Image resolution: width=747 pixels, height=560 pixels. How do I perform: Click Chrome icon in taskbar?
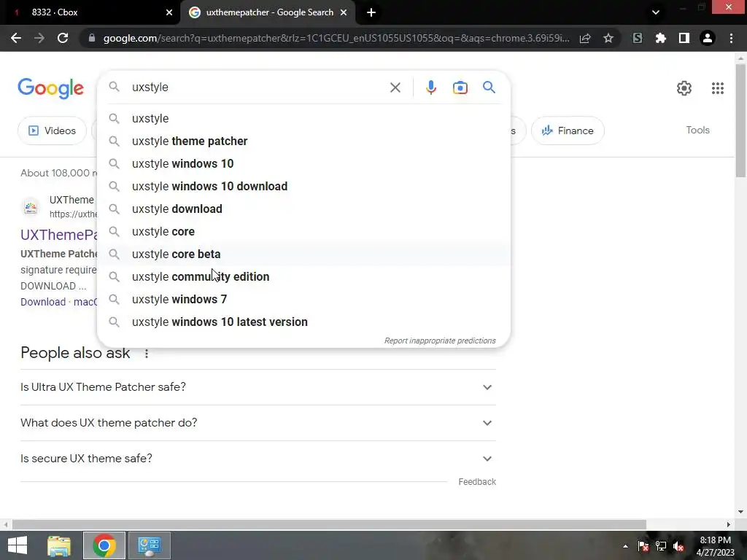[x=104, y=545]
